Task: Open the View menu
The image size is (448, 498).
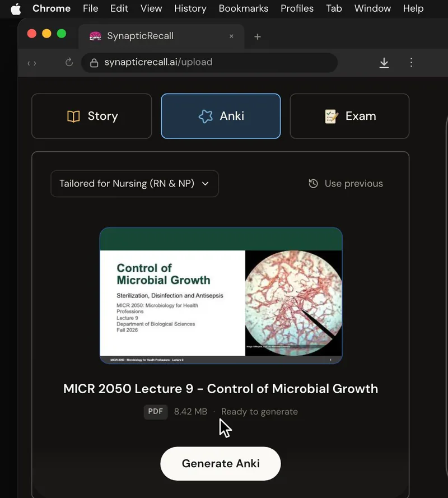Action: tap(151, 8)
